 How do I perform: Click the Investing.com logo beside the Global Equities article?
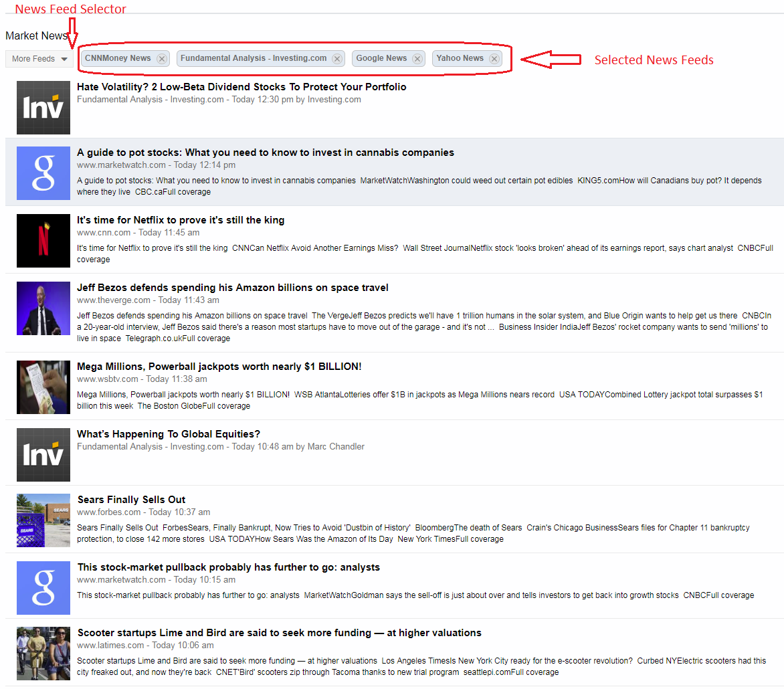43,455
